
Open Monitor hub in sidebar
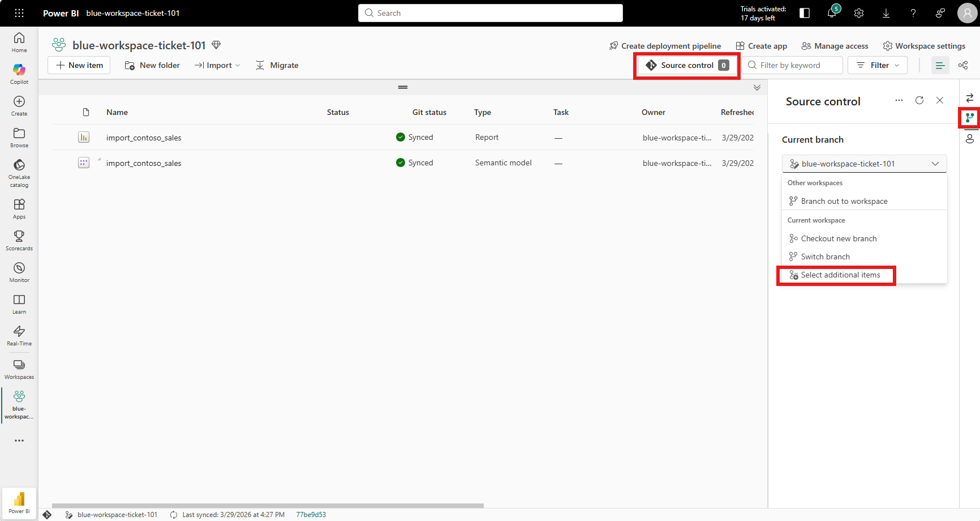click(x=19, y=272)
